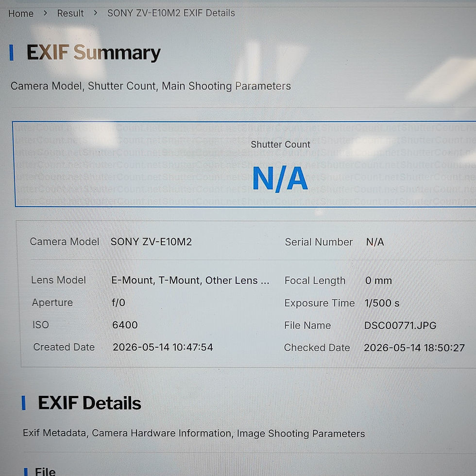Click the Aperture label

click(x=52, y=302)
